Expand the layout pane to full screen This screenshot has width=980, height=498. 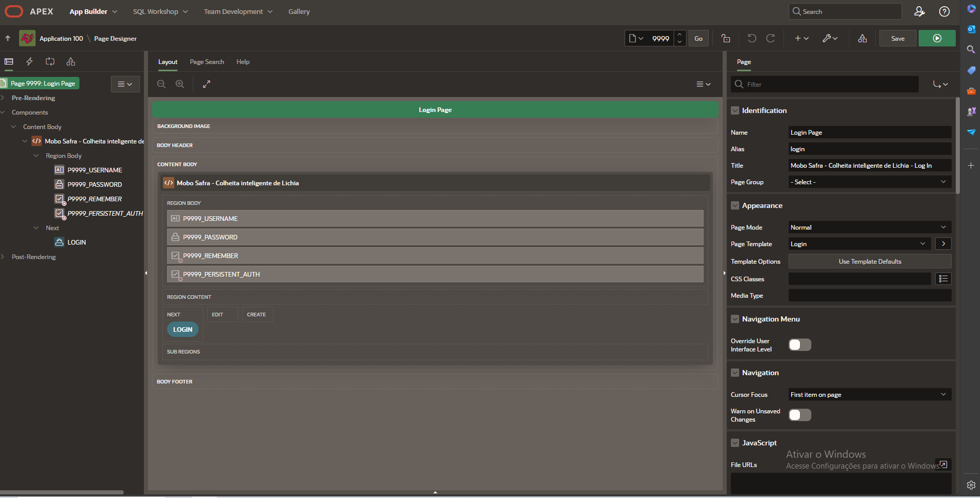coord(206,84)
